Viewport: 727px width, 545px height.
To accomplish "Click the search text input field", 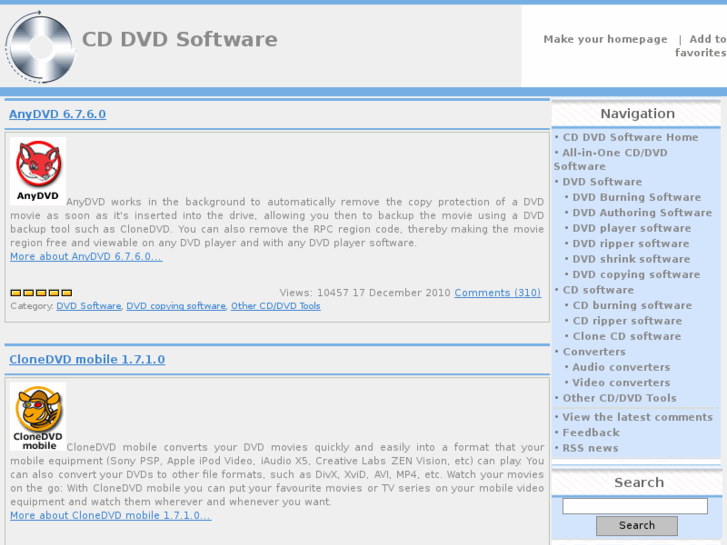I will pos(635,506).
